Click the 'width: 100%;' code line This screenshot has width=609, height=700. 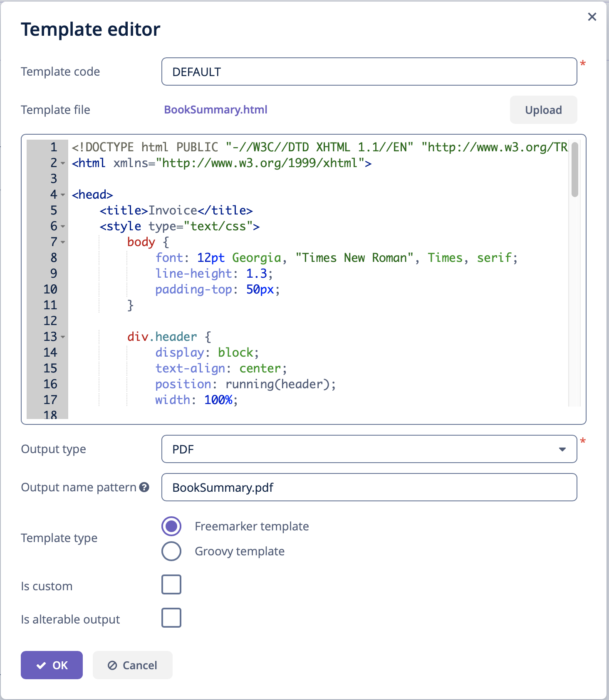click(196, 400)
